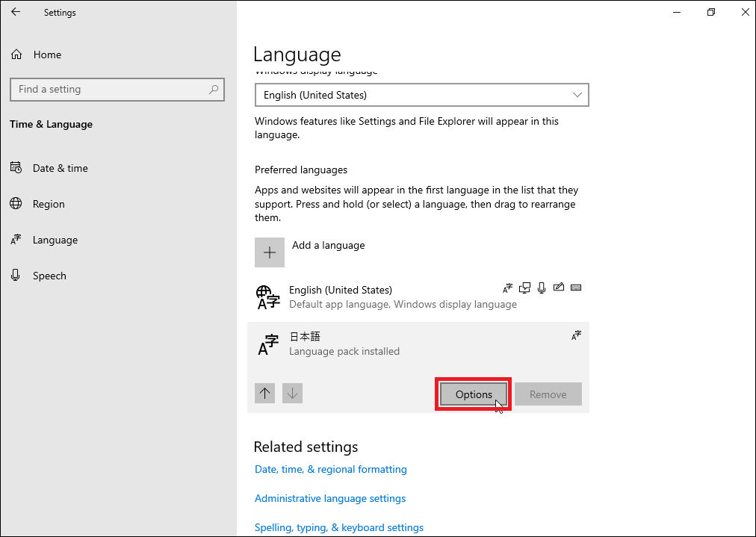Select the 日本語 language entry
The height and width of the screenshot is (537, 756).
pyautogui.click(x=305, y=337)
